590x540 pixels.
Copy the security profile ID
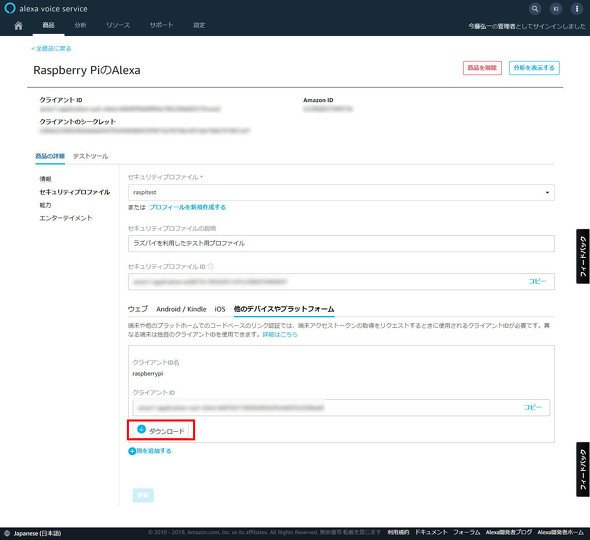pos(537,281)
